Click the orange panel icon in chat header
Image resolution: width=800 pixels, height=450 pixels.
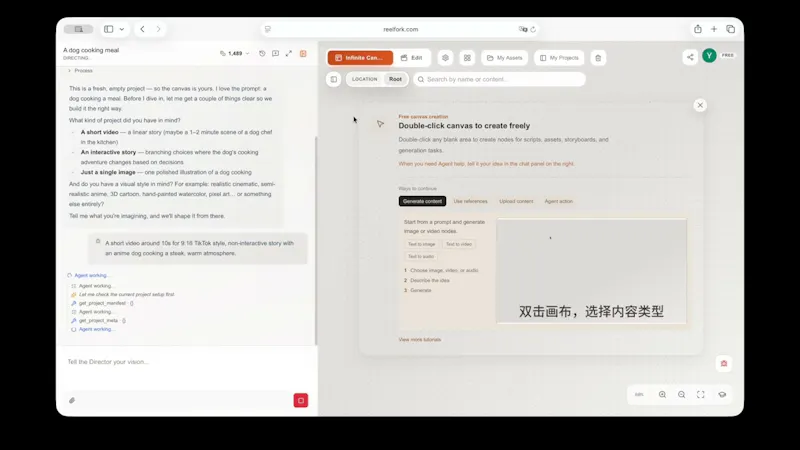click(303, 54)
